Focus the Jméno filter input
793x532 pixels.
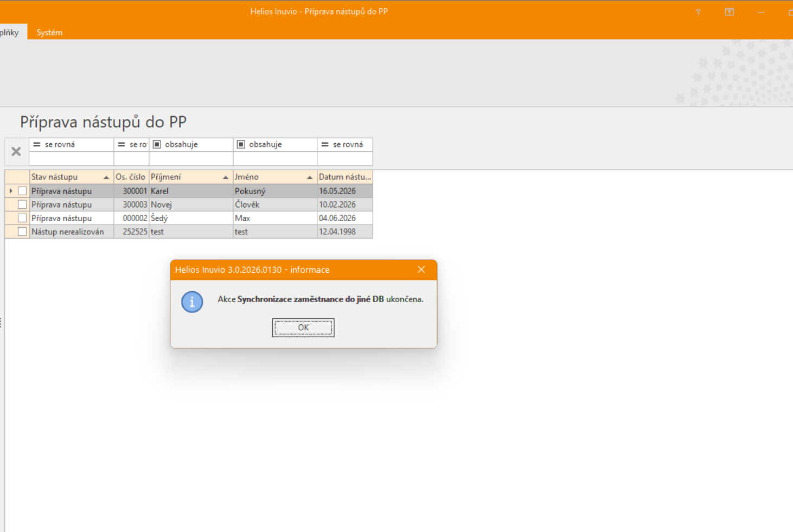click(275, 159)
